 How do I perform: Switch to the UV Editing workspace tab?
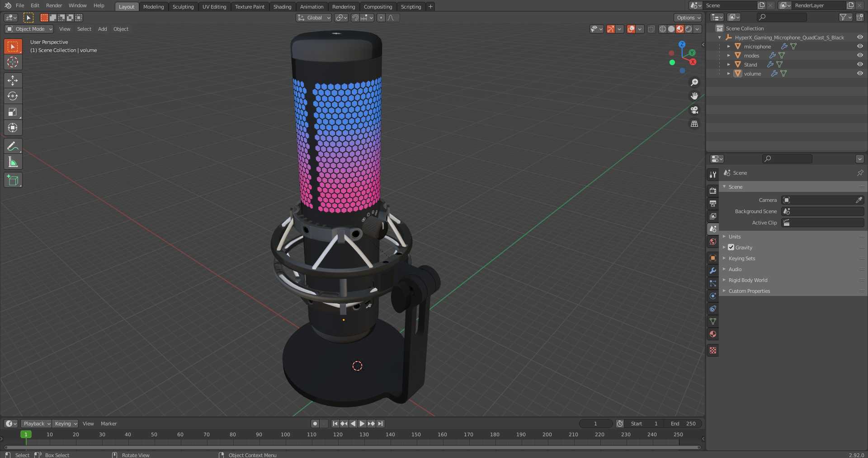click(214, 6)
